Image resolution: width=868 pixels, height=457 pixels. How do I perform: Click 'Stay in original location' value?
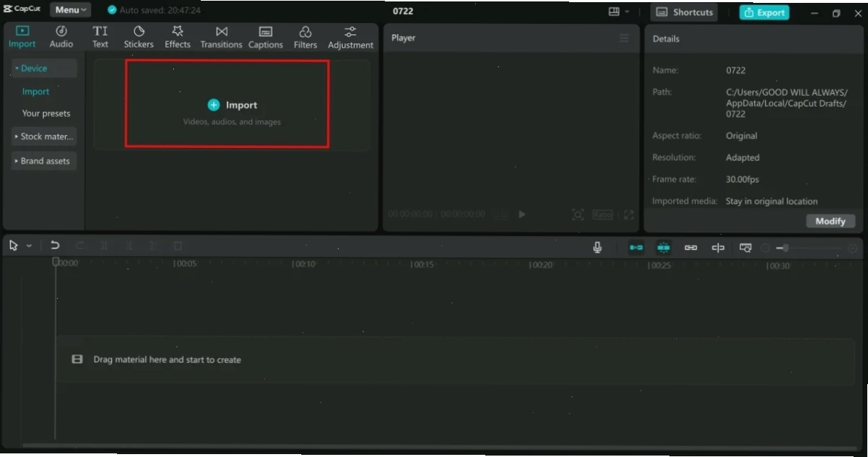click(x=772, y=201)
